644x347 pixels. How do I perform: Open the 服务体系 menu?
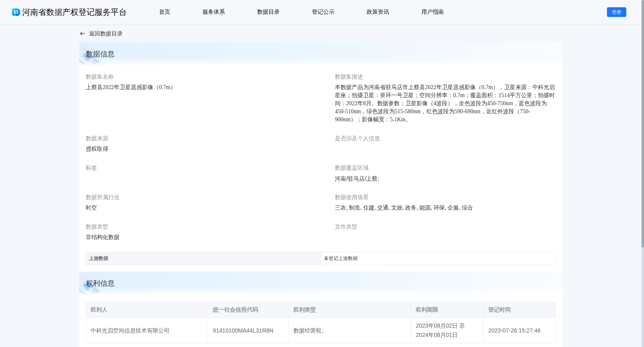click(x=214, y=12)
